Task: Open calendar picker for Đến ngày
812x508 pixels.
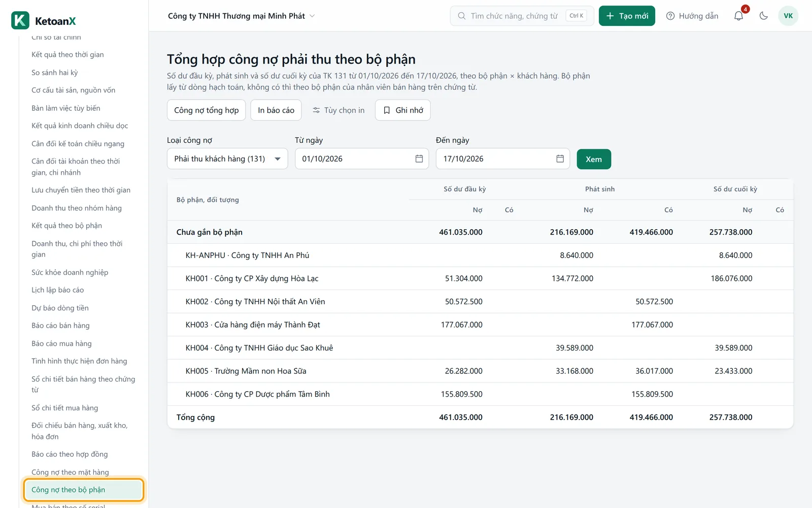Action: [x=560, y=158]
